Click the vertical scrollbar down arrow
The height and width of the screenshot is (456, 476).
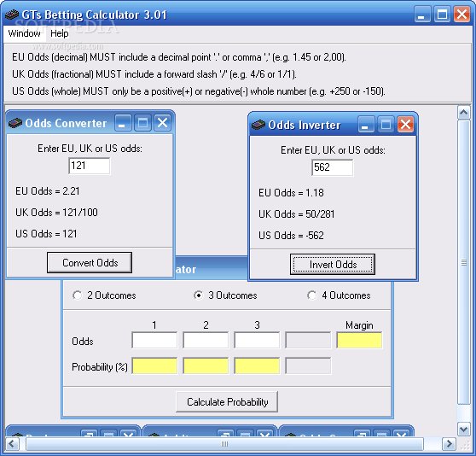coord(463,430)
